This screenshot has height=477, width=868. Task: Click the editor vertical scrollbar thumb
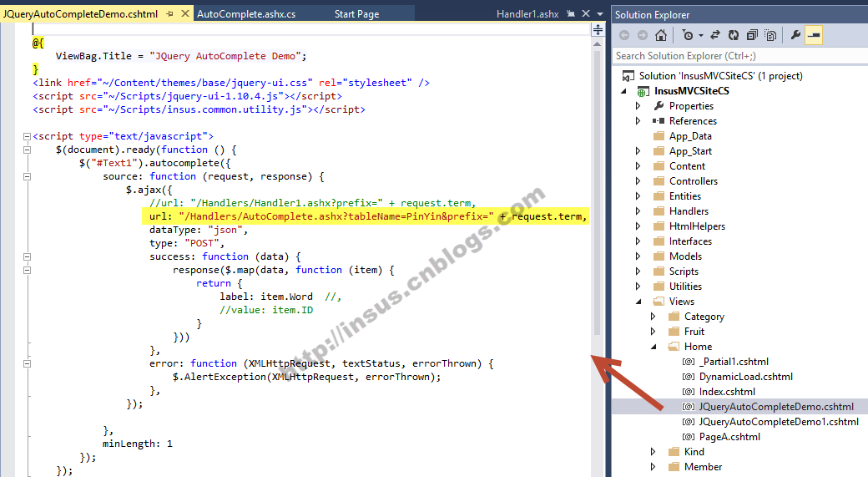pos(598,193)
